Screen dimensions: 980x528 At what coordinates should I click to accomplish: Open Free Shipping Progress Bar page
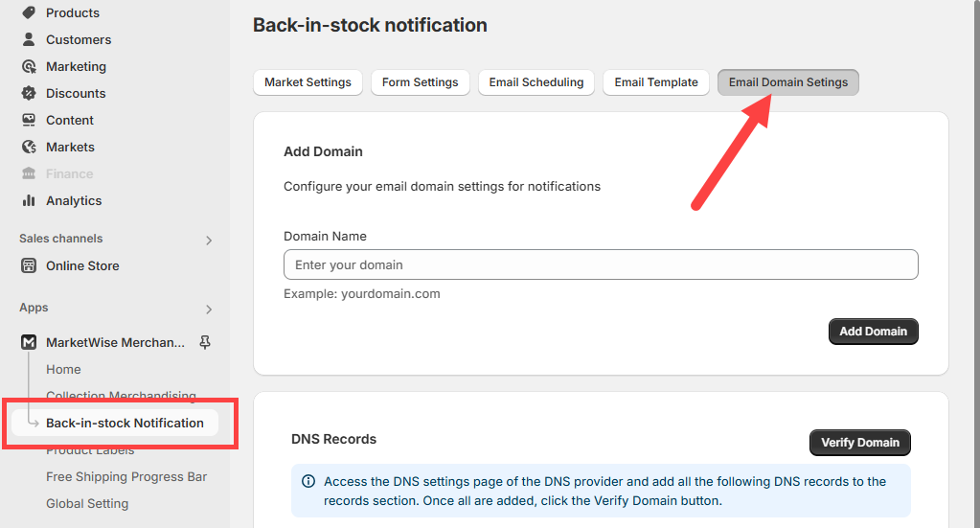pos(126,476)
